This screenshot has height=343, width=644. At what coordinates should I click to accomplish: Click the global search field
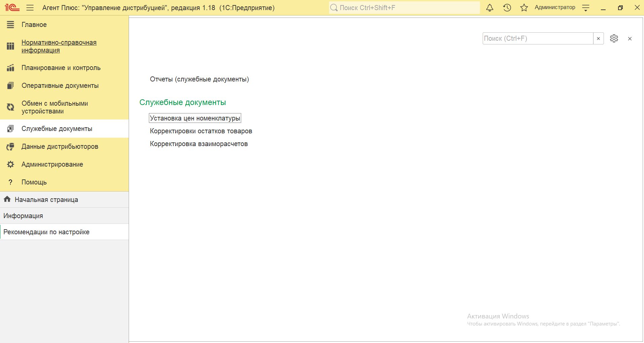click(x=404, y=8)
